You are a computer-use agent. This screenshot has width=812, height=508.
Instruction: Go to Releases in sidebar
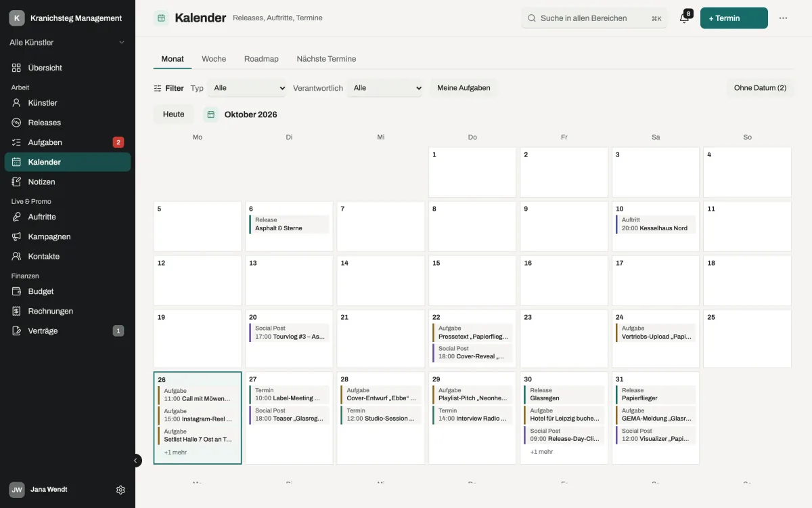[x=68, y=123]
